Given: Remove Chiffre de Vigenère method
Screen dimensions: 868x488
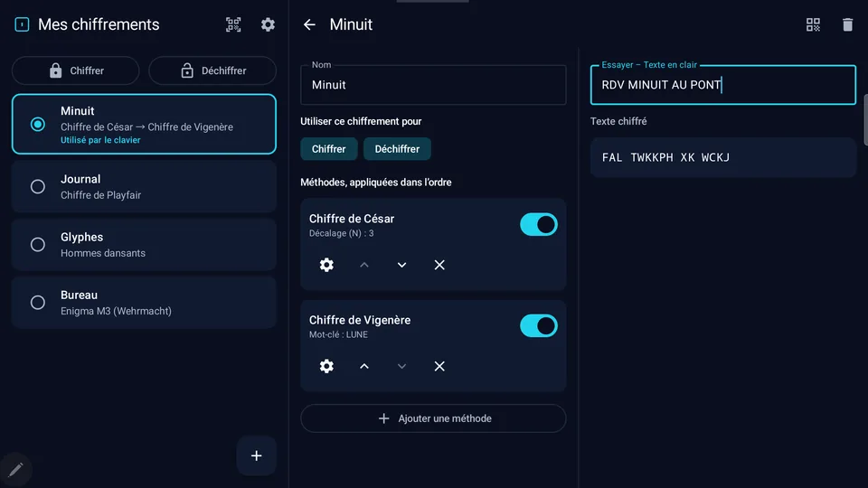Looking at the screenshot, I should coord(439,366).
